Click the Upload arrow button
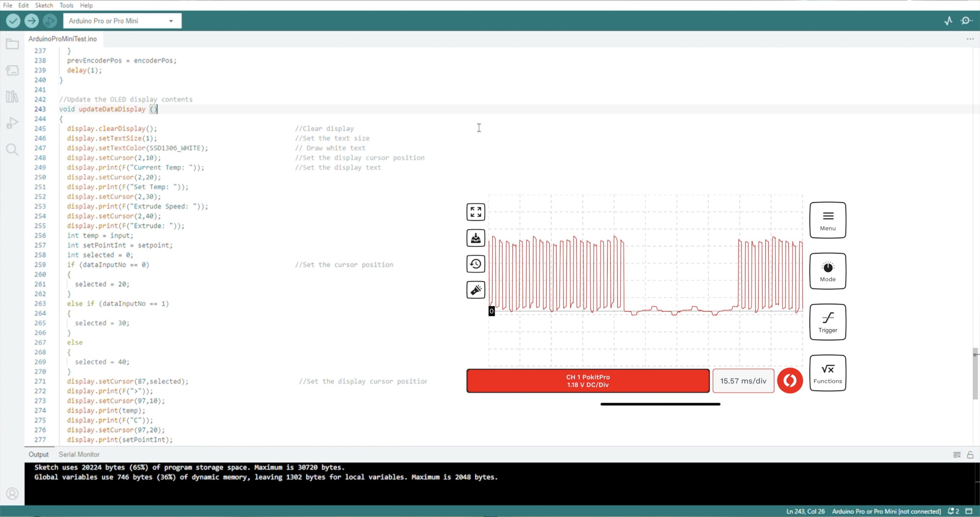The image size is (980, 517). pos(31,21)
